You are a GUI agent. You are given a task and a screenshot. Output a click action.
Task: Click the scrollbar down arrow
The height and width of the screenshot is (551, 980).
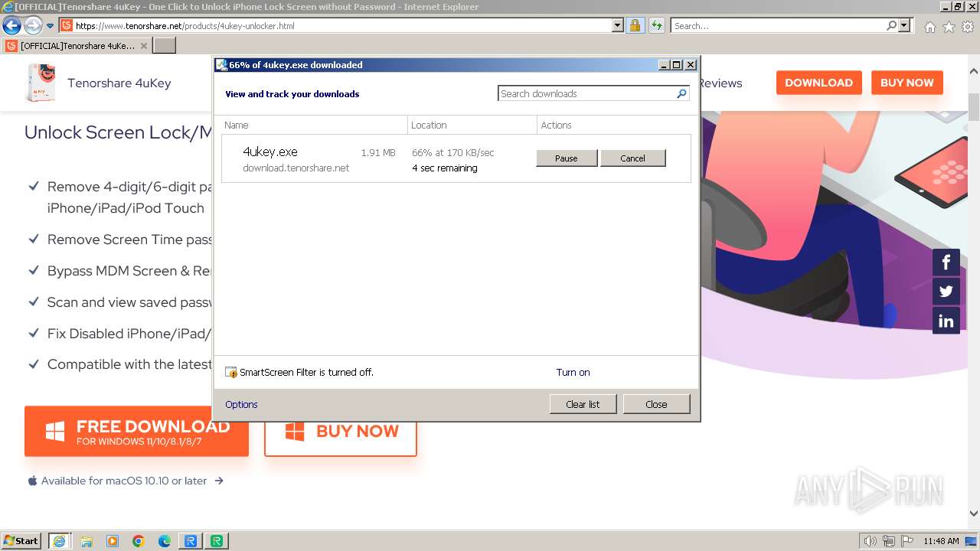point(974,514)
